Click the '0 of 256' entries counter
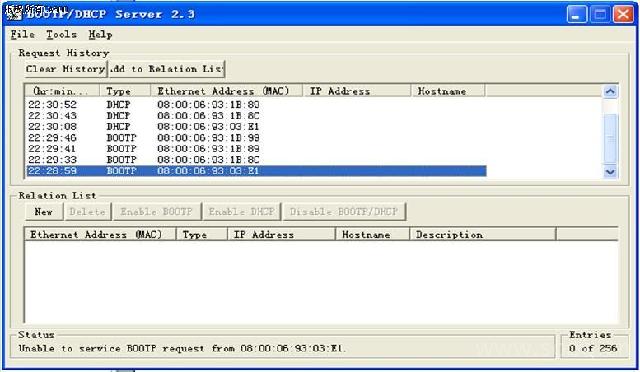The width and height of the screenshot is (640, 372). point(593,349)
